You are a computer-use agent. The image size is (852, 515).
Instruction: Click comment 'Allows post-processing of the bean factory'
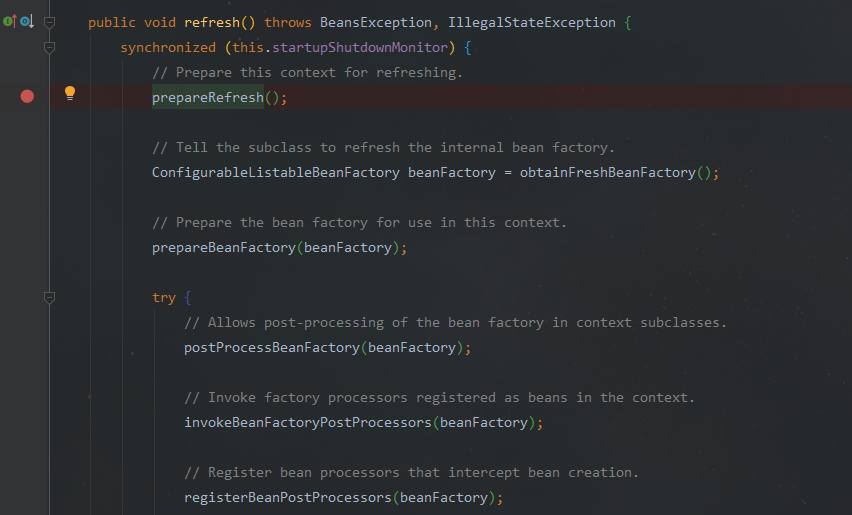click(x=455, y=323)
